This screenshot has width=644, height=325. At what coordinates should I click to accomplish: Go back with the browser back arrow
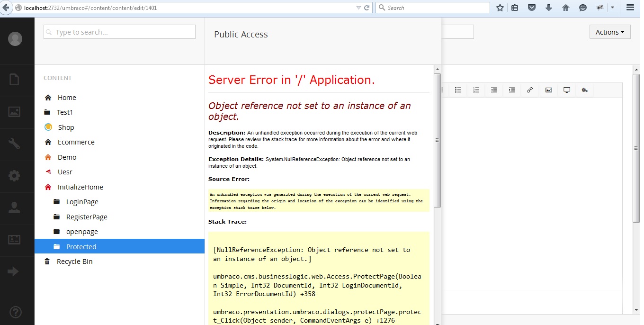tap(6, 8)
